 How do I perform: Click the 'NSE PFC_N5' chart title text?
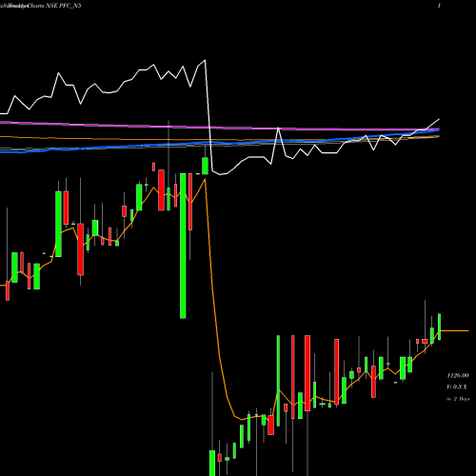64,6
